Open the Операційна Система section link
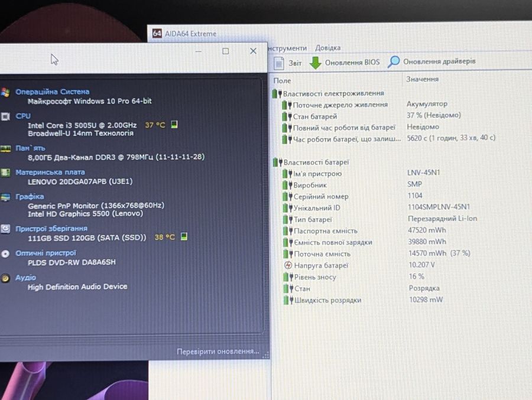Viewport: 532px width, 400px height. pyautogui.click(x=52, y=92)
